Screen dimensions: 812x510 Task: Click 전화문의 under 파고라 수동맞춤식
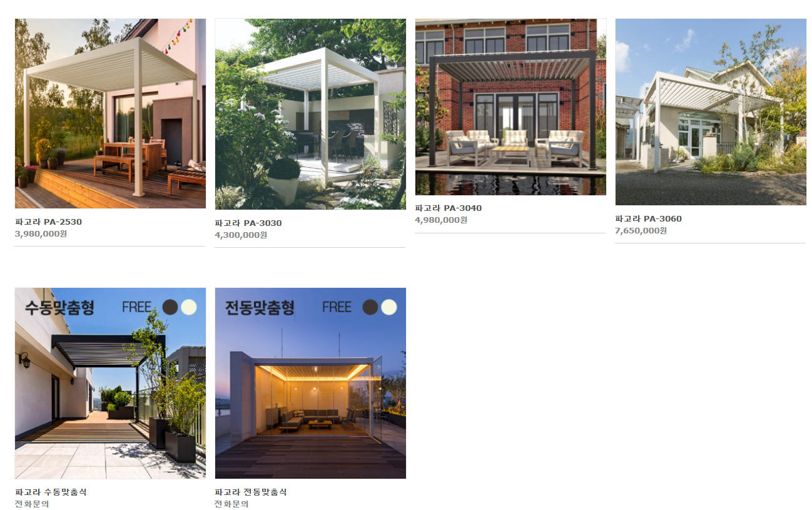click(32, 504)
